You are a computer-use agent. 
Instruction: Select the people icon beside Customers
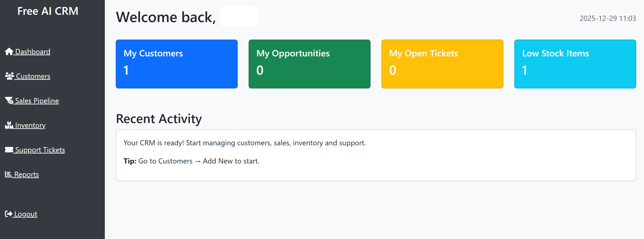(x=9, y=76)
